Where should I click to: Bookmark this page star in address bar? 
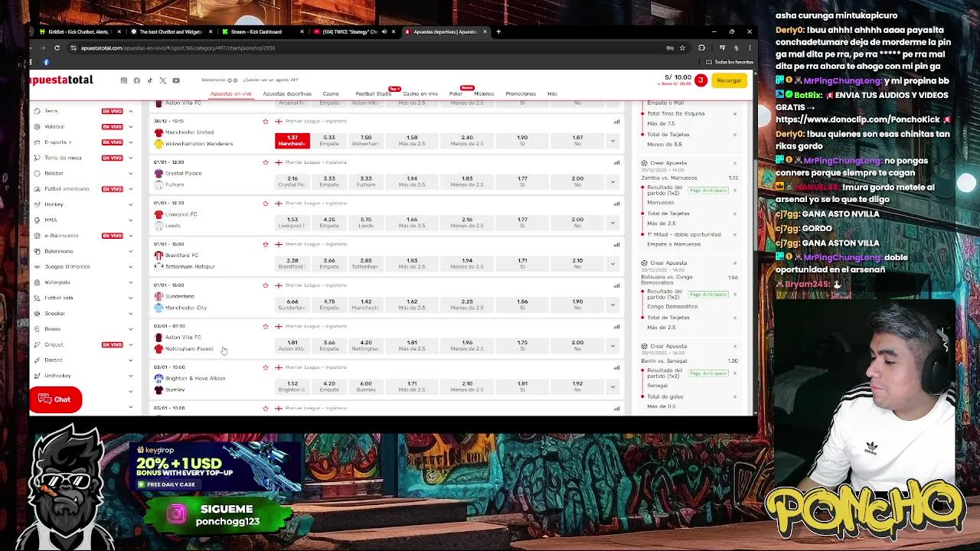(682, 47)
